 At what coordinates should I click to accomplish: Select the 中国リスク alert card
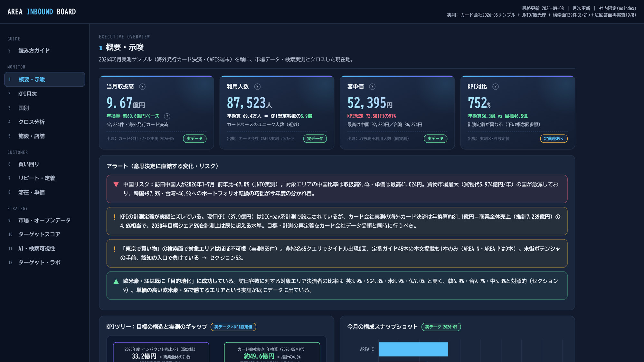[337, 189]
